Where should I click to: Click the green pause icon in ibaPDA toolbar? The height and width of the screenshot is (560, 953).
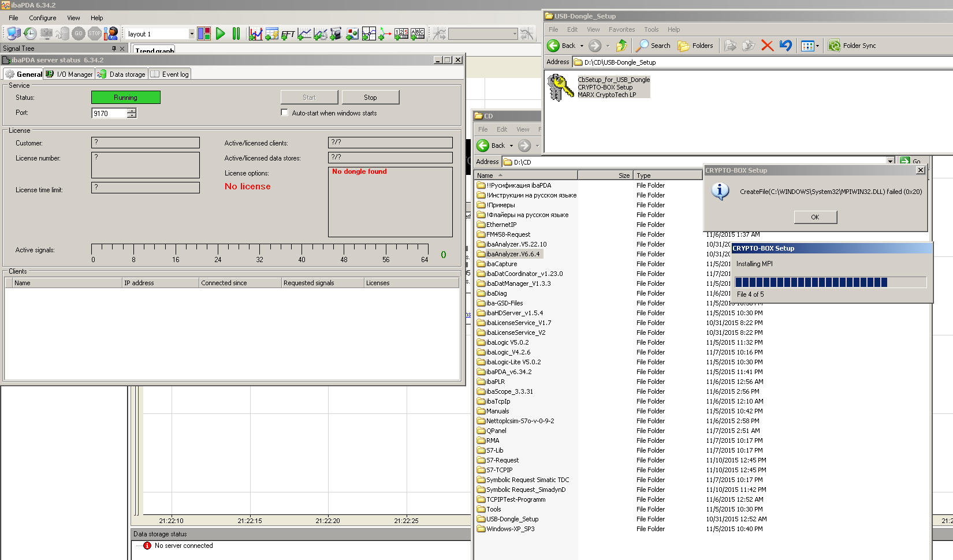(x=236, y=34)
